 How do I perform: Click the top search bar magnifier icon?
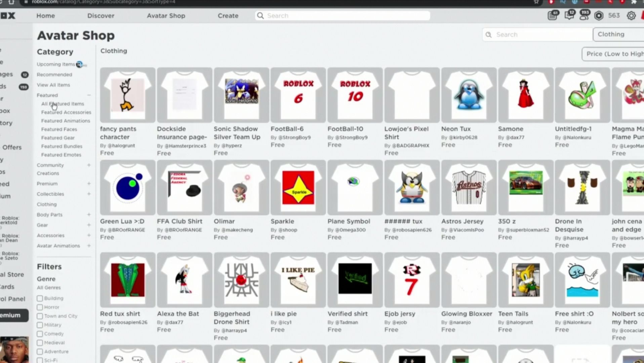click(x=260, y=15)
